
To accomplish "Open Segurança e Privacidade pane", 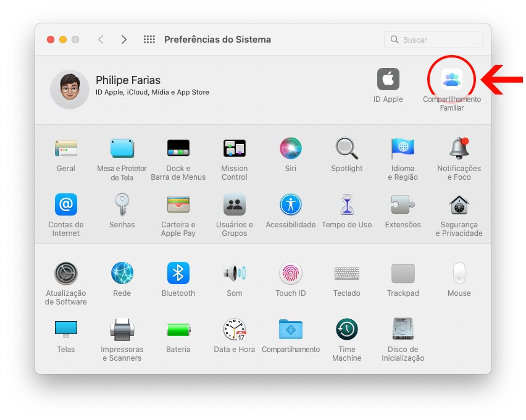I will click(x=459, y=204).
